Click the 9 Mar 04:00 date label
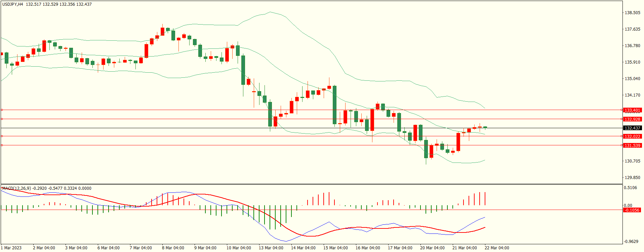644x252 pixels. coord(205,248)
